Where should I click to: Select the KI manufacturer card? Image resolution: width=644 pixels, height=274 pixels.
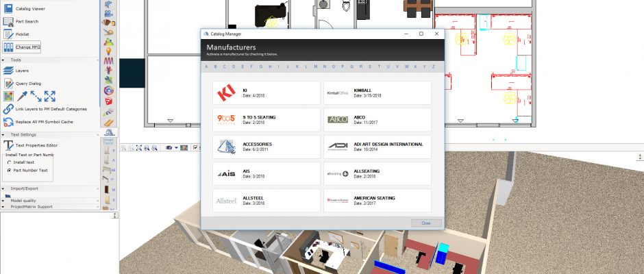pyautogui.click(x=266, y=93)
